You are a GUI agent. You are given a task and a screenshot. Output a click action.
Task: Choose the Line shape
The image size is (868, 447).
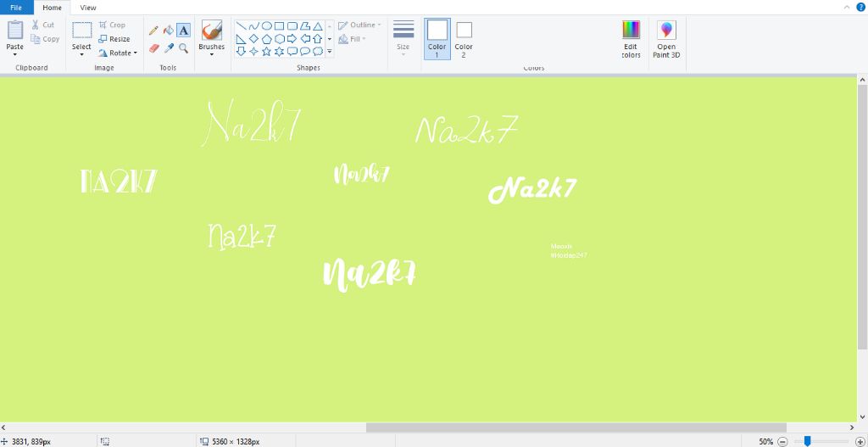pyautogui.click(x=241, y=26)
